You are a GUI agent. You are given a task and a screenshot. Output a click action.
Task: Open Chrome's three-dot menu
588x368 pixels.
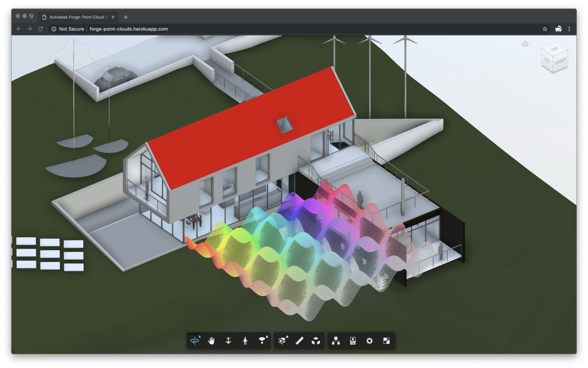569,29
